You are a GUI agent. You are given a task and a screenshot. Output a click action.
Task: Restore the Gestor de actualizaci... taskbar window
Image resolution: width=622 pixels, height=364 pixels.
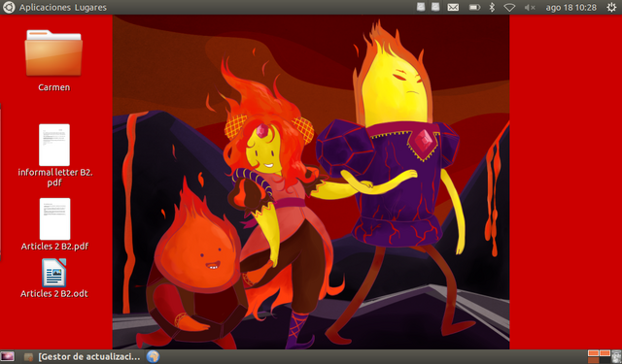82,357
